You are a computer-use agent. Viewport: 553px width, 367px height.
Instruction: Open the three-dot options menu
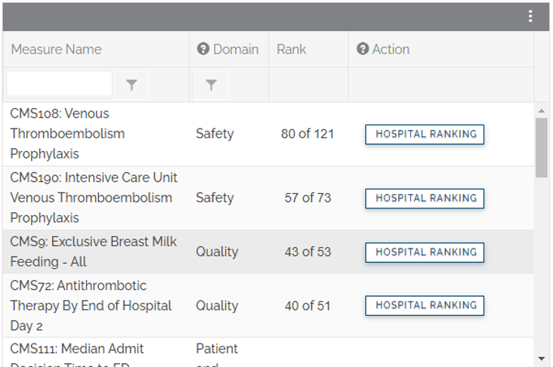(x=530, y=16)
